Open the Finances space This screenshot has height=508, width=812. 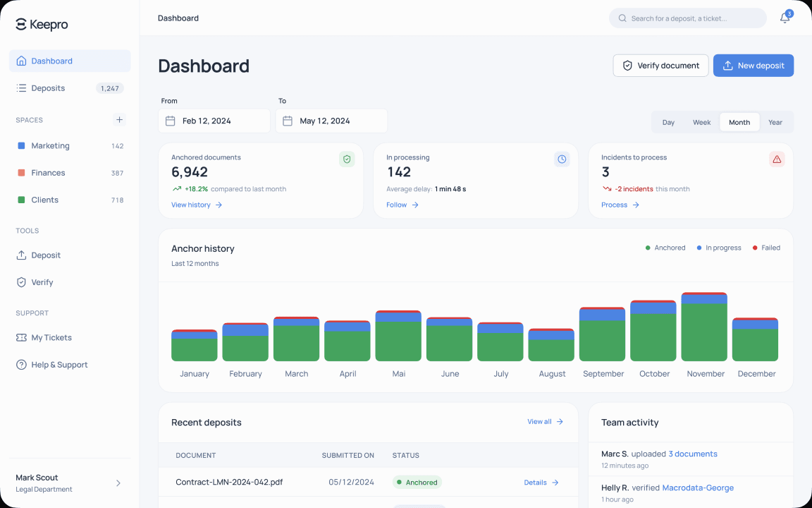coord(70,173)
